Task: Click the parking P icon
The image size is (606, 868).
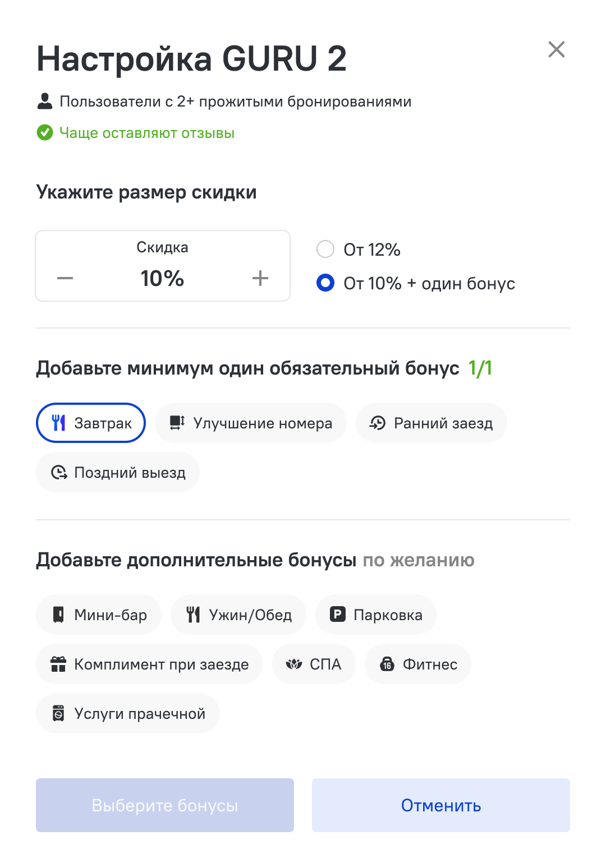Action: (x=337, y=615)
